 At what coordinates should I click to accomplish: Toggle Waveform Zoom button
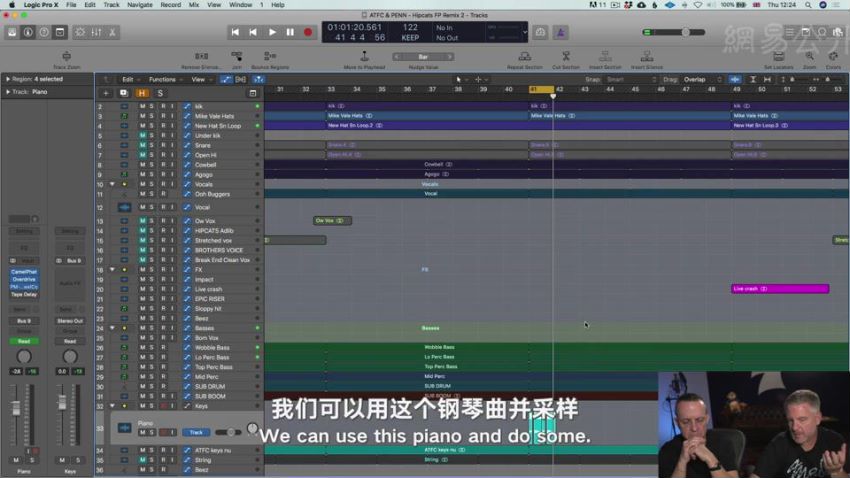[x=735, y=80]
